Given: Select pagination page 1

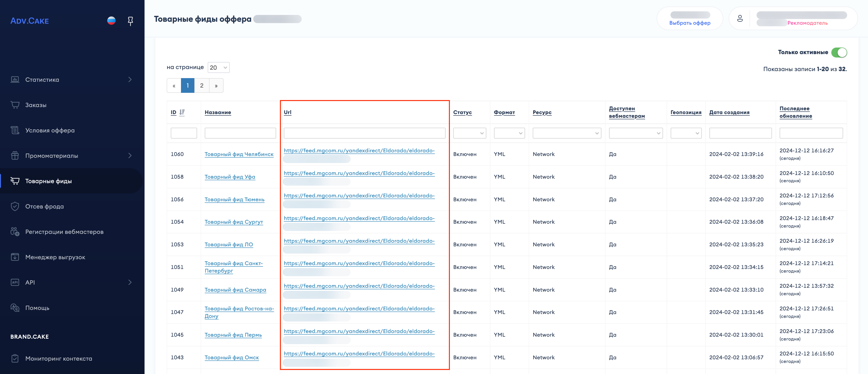Looking at the screenshot, I should coord(188,85).
